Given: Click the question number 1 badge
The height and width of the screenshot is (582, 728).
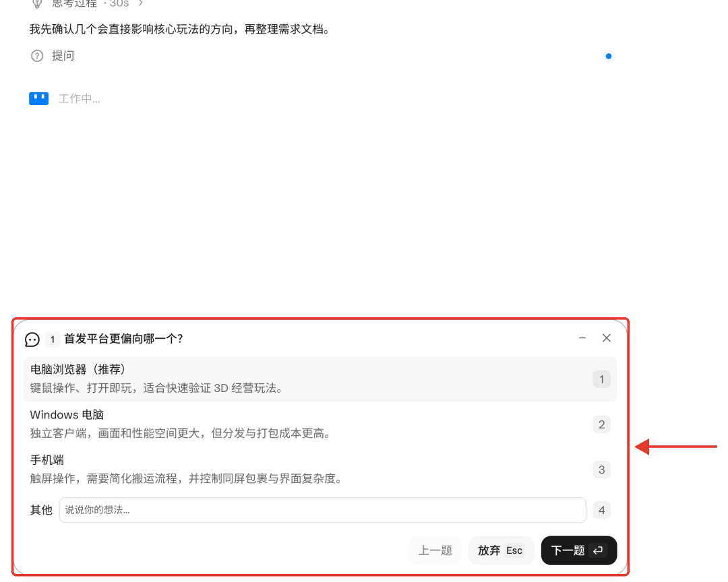Looking at the screenshot, I should click(53, 339).
